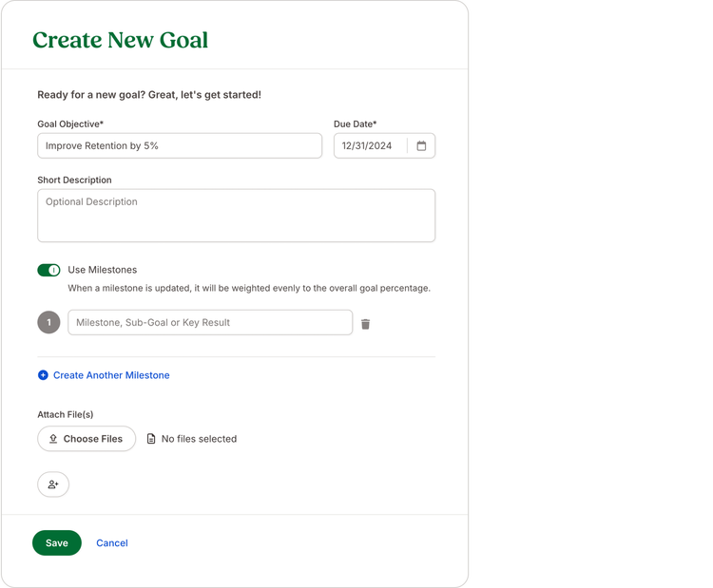Click the upload arrow icon in Choose Files
713x588 pixels.
point(53,439)
